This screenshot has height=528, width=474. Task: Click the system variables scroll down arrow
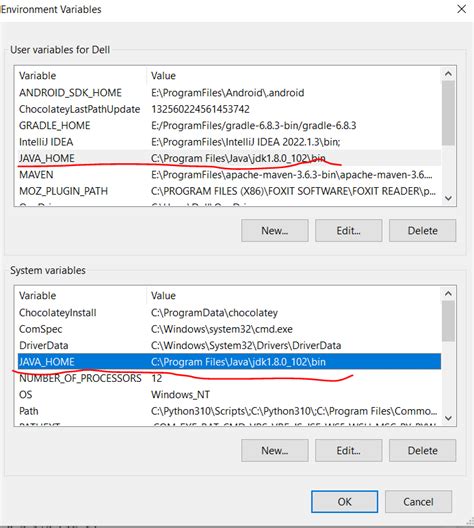[448, 418]
